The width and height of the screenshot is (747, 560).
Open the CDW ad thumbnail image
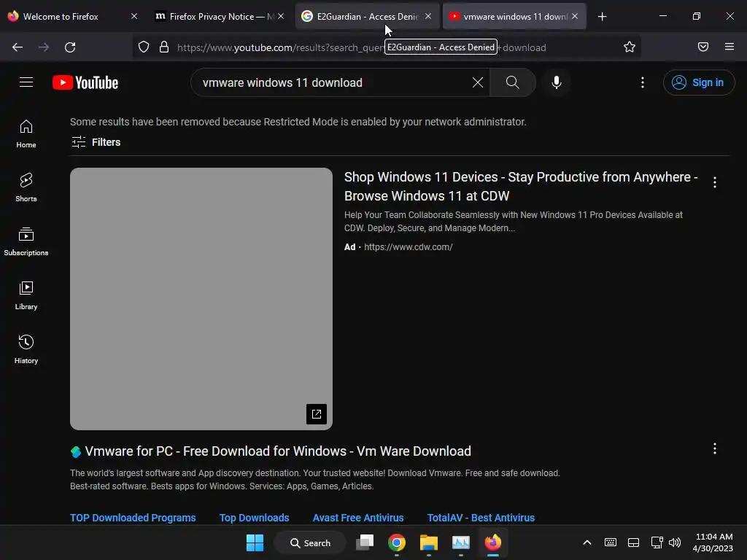[x=201, y=298]
